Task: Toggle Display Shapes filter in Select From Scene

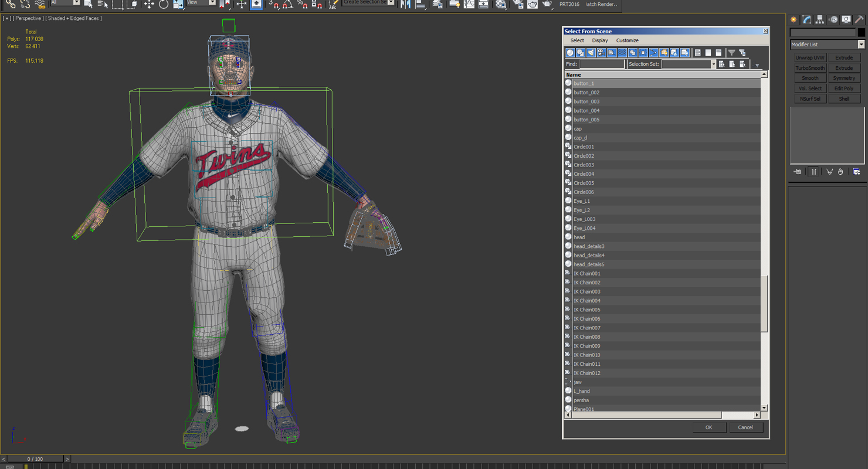Action: tap(581, 53)
